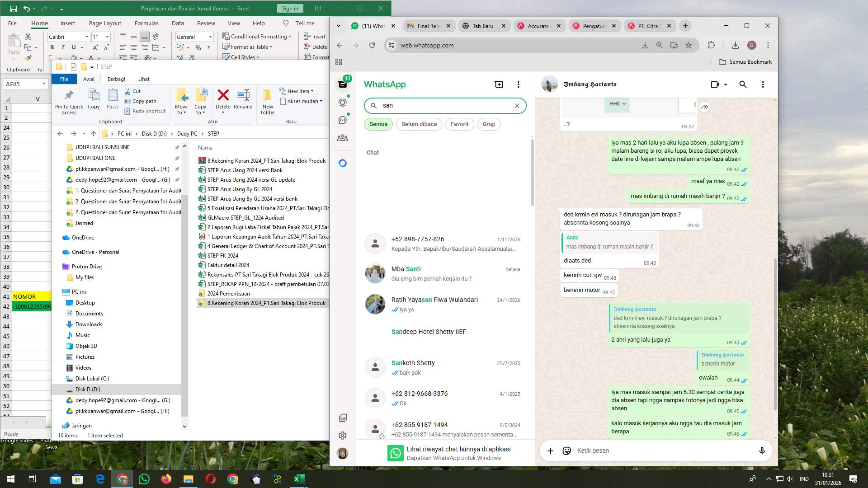Viewport: 868px width, 488px height.
Task: Start a video call with Imbang Hartanto
Action: (x=715, y=84)
